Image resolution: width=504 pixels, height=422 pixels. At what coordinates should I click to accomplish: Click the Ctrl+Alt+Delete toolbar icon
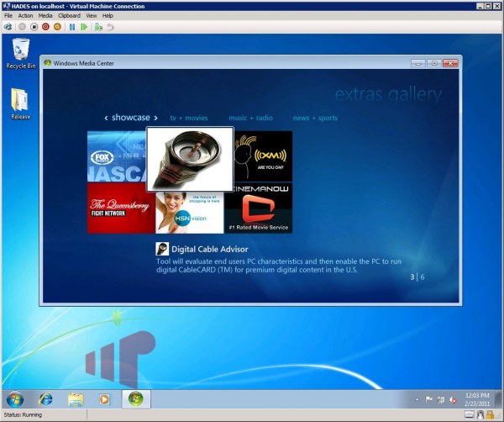tap(8, 27)
